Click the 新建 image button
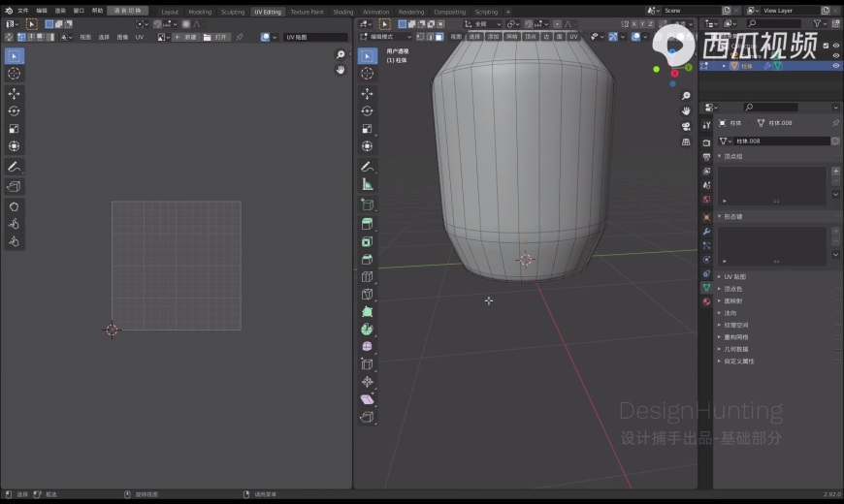844x504 pixels. pyautogui.click(x=184, y=37)
